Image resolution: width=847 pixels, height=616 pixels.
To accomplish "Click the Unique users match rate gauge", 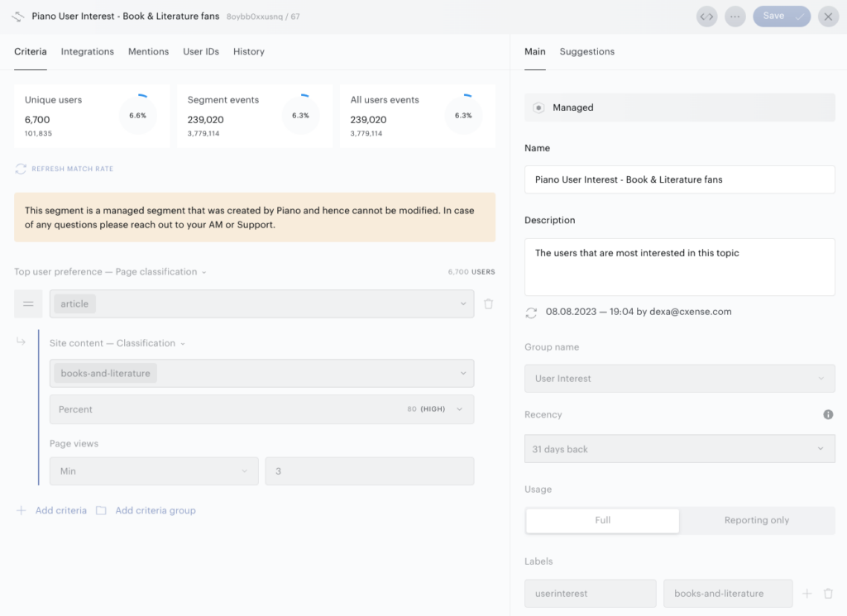I will click(138, 115).
